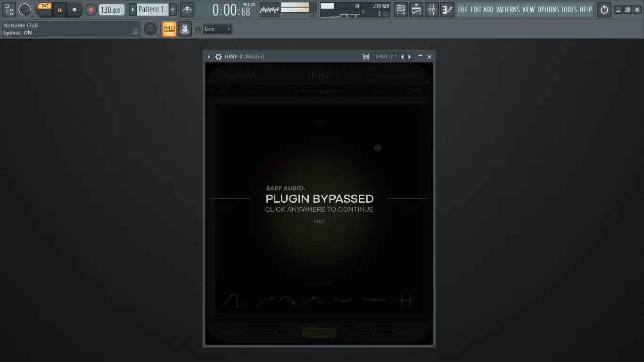The image size is (644, 362).
Task: Click the oscilloscope waveform display
Action: pos(270,9)
